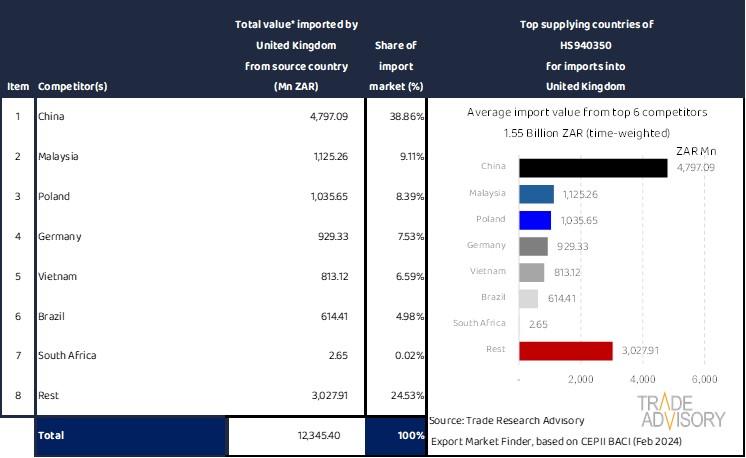The width and height of the screenshot is (746, 458).
Task: Click the Competitor(s) column header
Action: click(72, 86)
